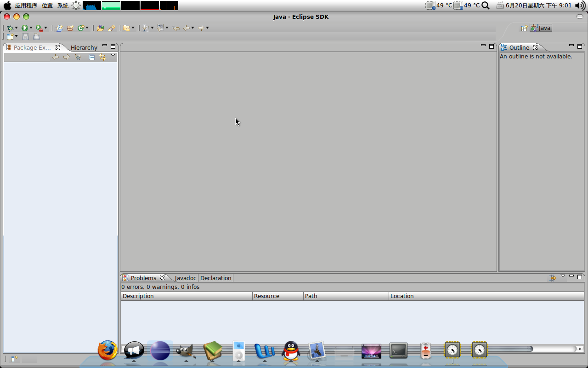Click the folder icon left of Next Annotation
The height and width of the screenshot is (368, 588).
(126, 28)
